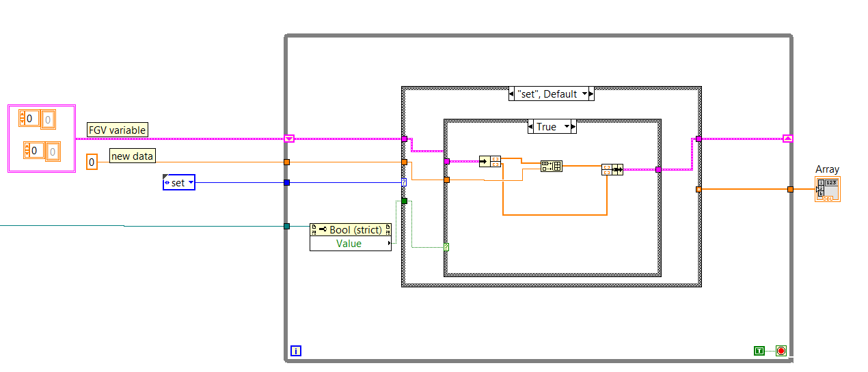Click magenta output tunnel of True case
The width and height of the screenshot is (868, 372).
pos(658,169)
